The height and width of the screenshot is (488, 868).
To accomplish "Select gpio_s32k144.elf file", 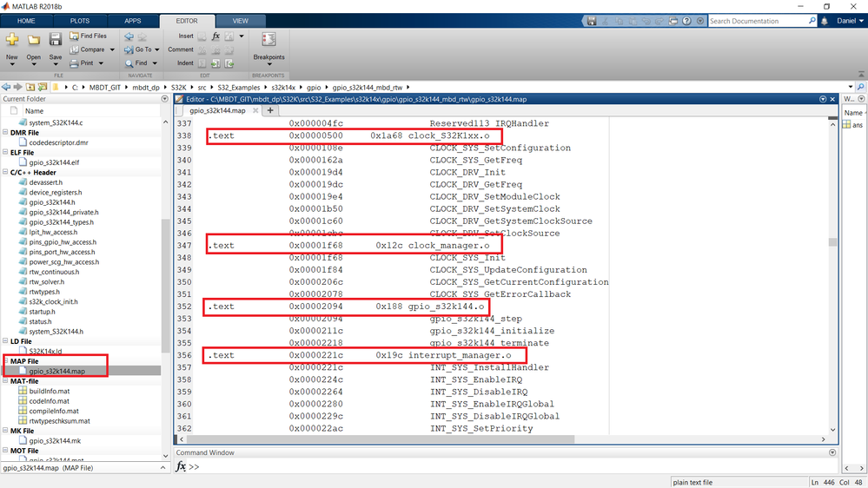I will point(54,162).
